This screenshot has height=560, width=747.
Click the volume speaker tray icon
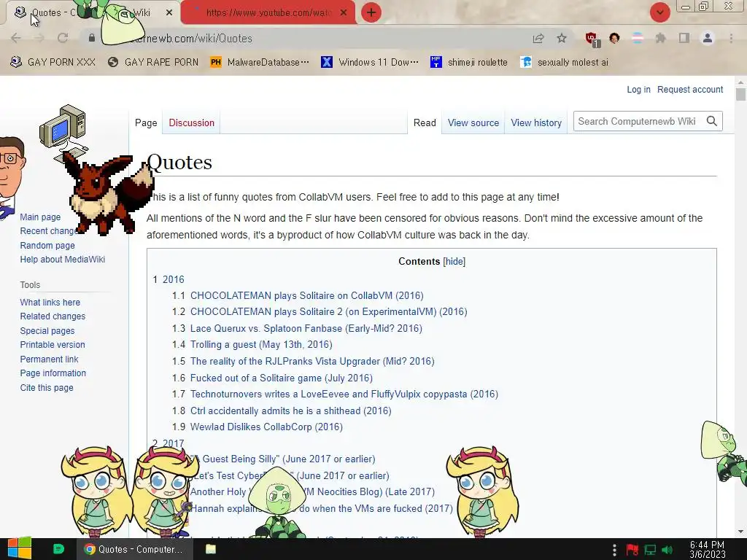click(667, 550)
